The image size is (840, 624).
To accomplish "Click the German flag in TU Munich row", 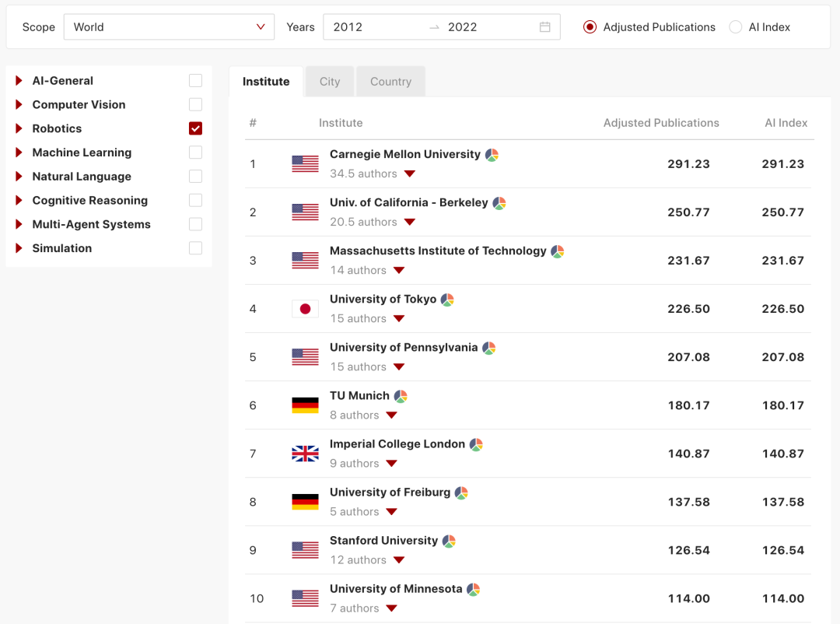I will (x=306, y=405).
